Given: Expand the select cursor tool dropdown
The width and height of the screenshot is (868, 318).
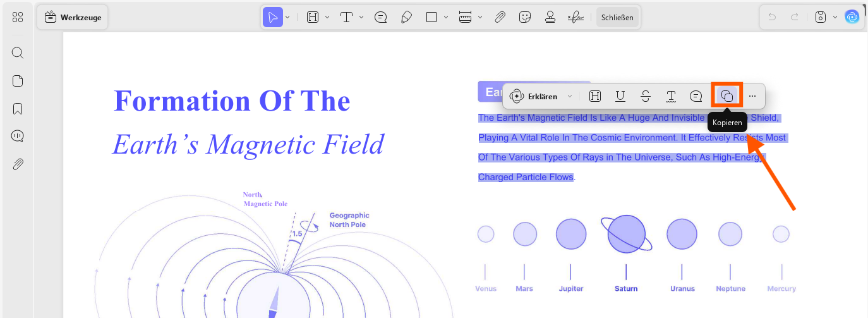Looking at the screenshot, I should tap(287, 17).
